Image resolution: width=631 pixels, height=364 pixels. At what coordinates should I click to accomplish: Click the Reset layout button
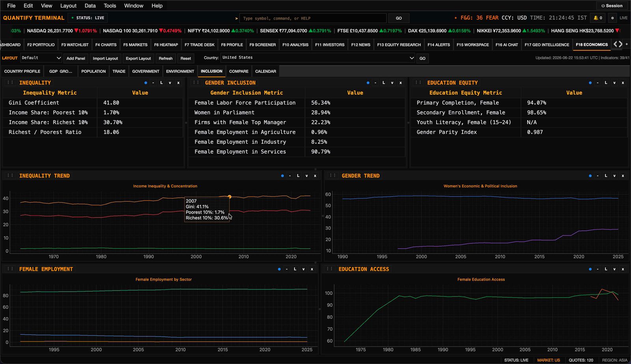(x=186, y=58)
